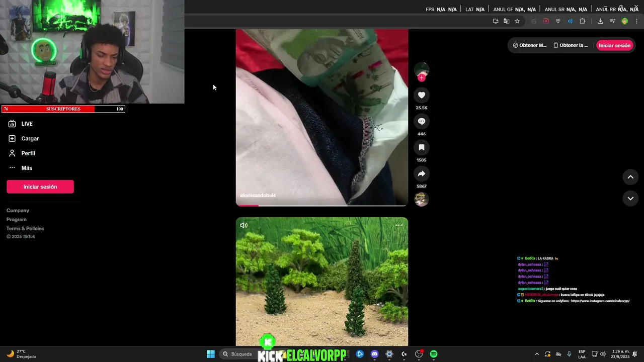Open the Chrome extensions puzzle icon
The width and height of the screenshot is (644, 362).
[x=583, y=21]
